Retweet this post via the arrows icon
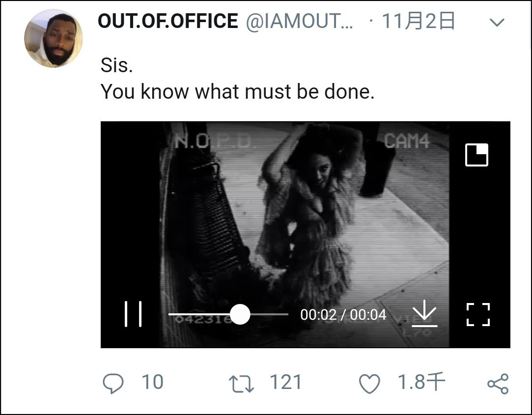532x415 pixels. point(242,384)
